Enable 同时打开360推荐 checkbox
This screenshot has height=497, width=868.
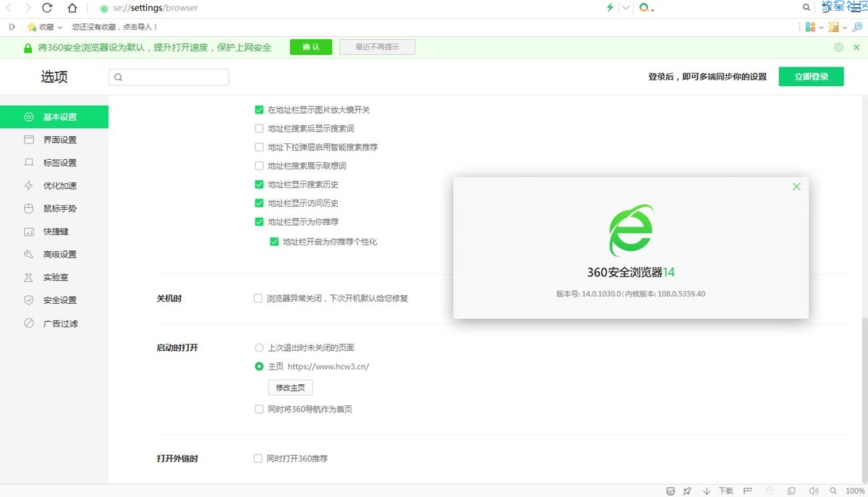click(x=258, y=459)
